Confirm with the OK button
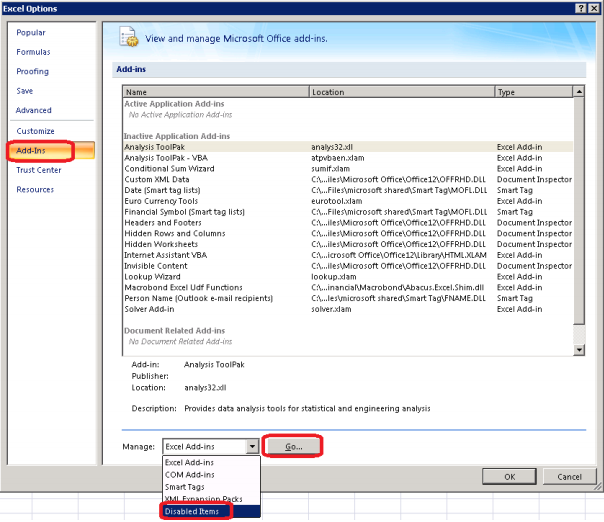Screen dimensions: 604x522 click(x=509, y=477)
